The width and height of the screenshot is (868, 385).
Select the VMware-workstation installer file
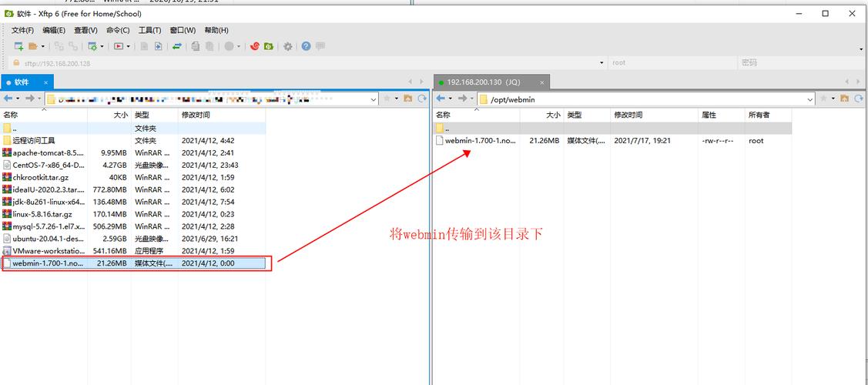pyautogui.click(x=132, y=251)
